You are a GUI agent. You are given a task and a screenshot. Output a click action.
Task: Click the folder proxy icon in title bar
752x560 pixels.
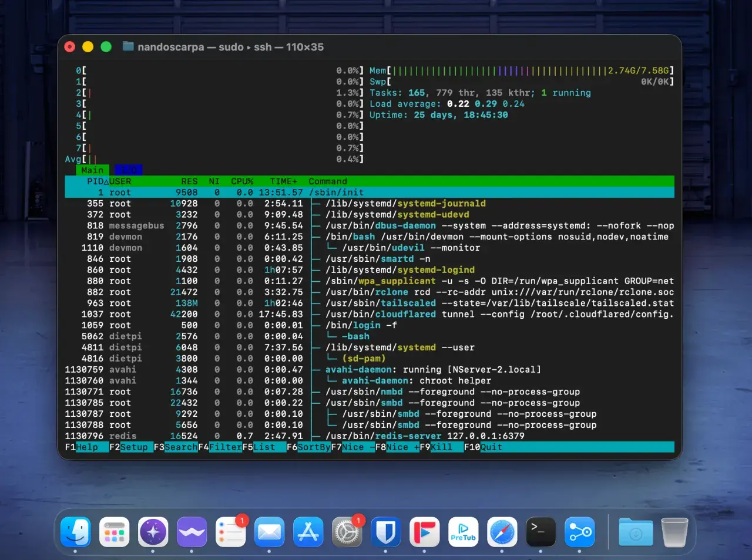click(x=128, y=46)
